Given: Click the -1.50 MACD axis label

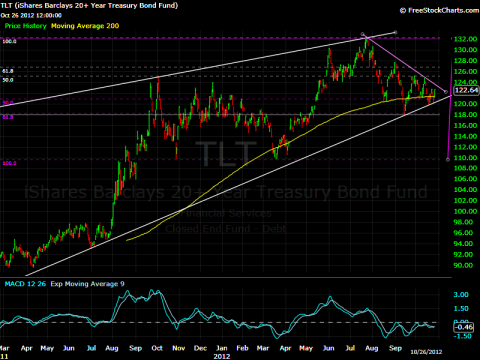Looking at the screenshot, I should tap(463, 336).
